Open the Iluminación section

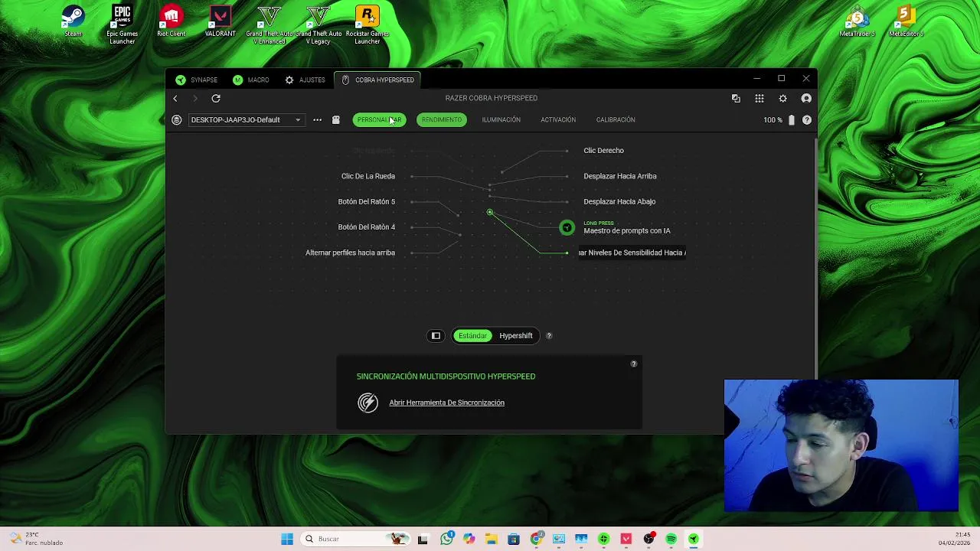click(501, 119)
